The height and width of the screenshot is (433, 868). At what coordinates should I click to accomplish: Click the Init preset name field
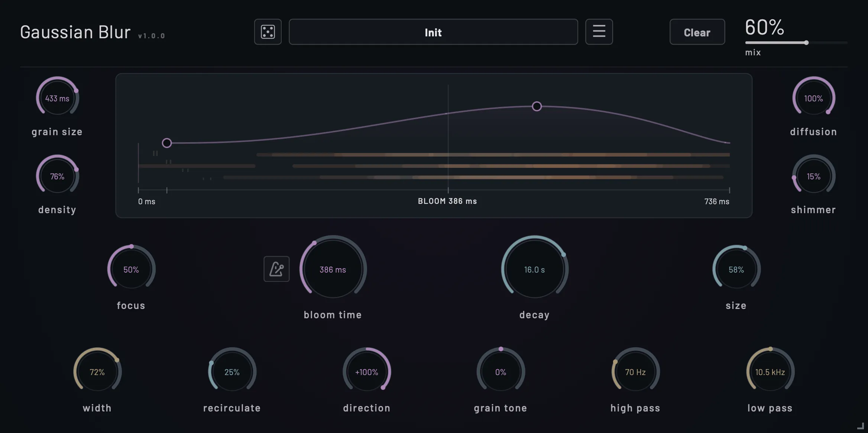click(433, 32)
